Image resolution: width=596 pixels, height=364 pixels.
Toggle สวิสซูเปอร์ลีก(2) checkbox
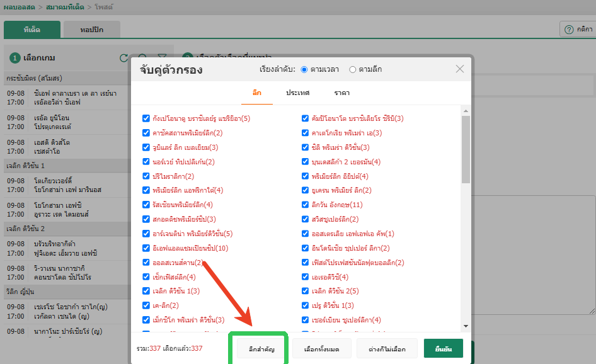(305, 219)
